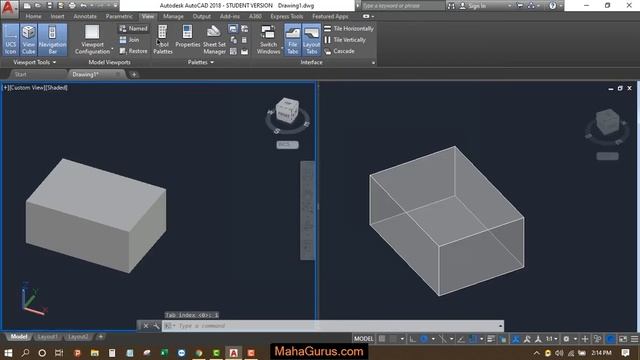Screen dimensions: 640x360
Task: Toggle the View Cube display button
Action: [x=29, y=39]
